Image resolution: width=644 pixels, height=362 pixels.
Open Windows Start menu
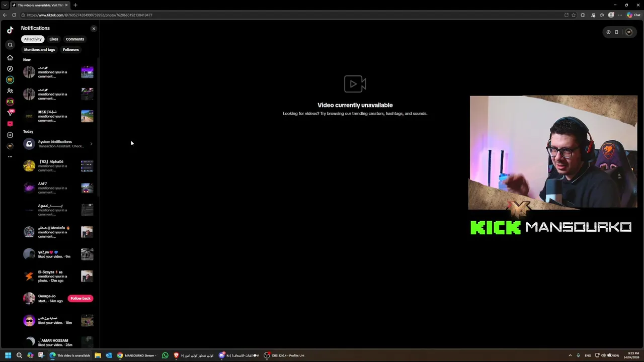click(8, 355)
